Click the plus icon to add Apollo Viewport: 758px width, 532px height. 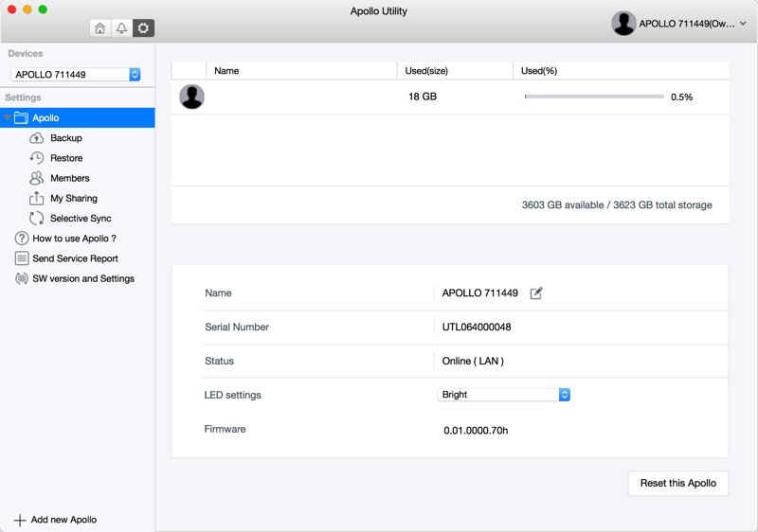[x=20, y=520]
